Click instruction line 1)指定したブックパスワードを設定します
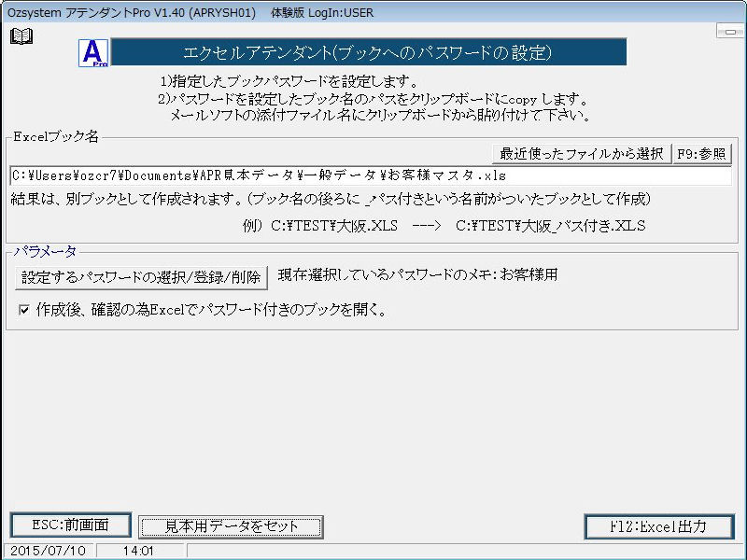The height and width of the screenshot is (560, 747). pos(289,81)
